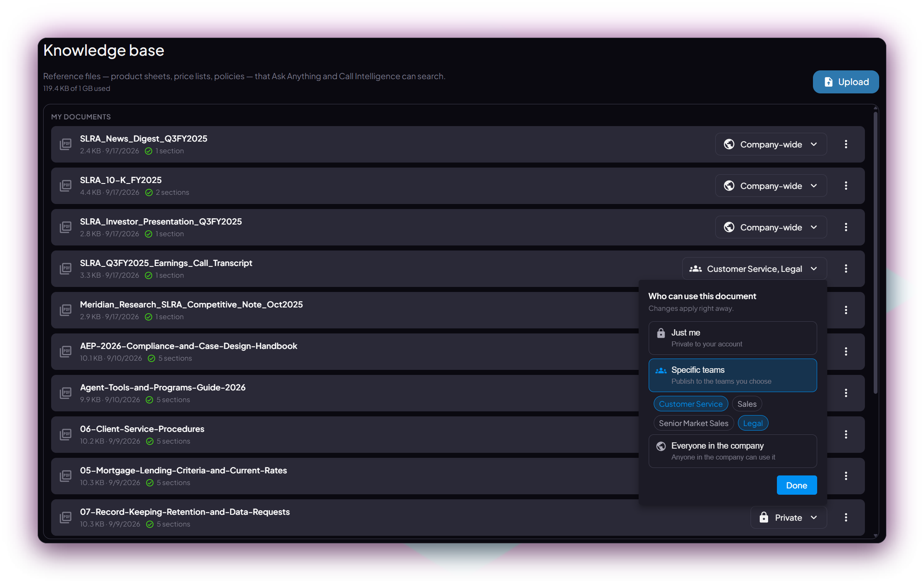Click PDF icon of 05-Mortgage-Lending-Criteria document
Viewport: 924px width, 581px height.
[x=66, y=476]
